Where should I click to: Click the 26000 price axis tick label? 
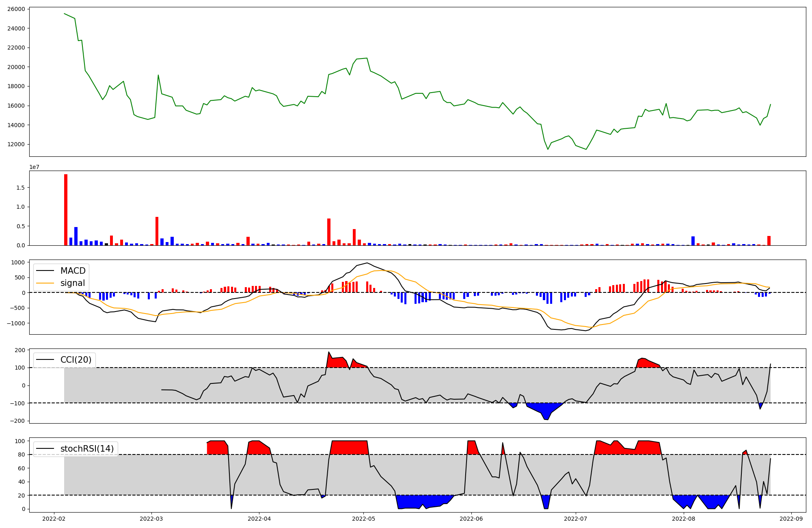[x=16, y=9]
